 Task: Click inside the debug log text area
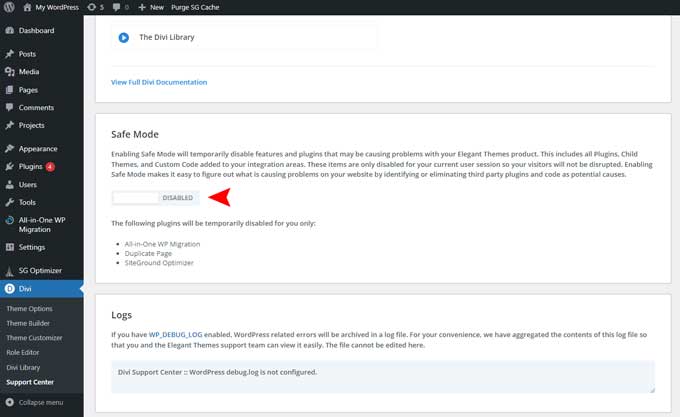point(382,376)
